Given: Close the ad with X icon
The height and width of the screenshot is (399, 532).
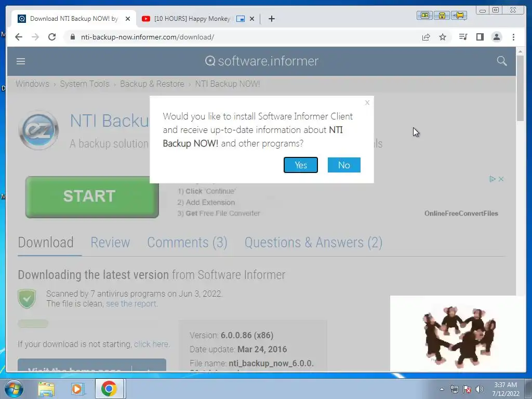Looking at the screenshot, I should click(x=501, y=179).
